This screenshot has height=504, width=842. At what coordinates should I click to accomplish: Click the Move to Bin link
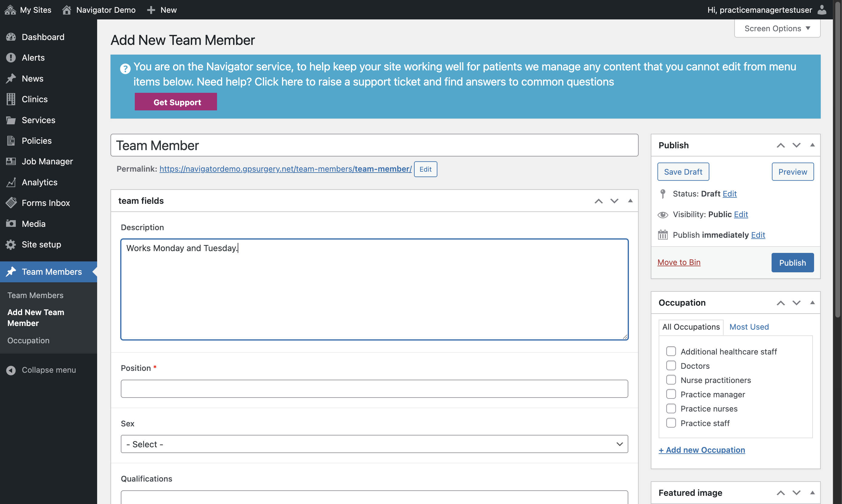pos(679,262)
